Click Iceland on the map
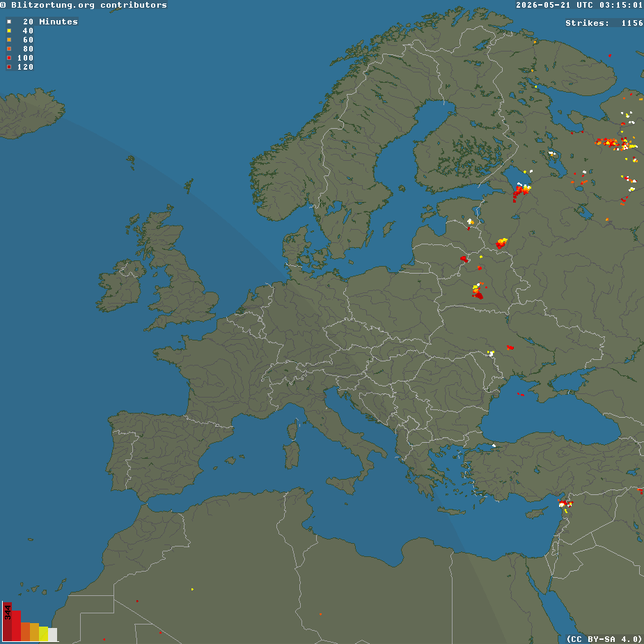The width and height of the screenshot is (644, 644). click(x=31, y=113)
